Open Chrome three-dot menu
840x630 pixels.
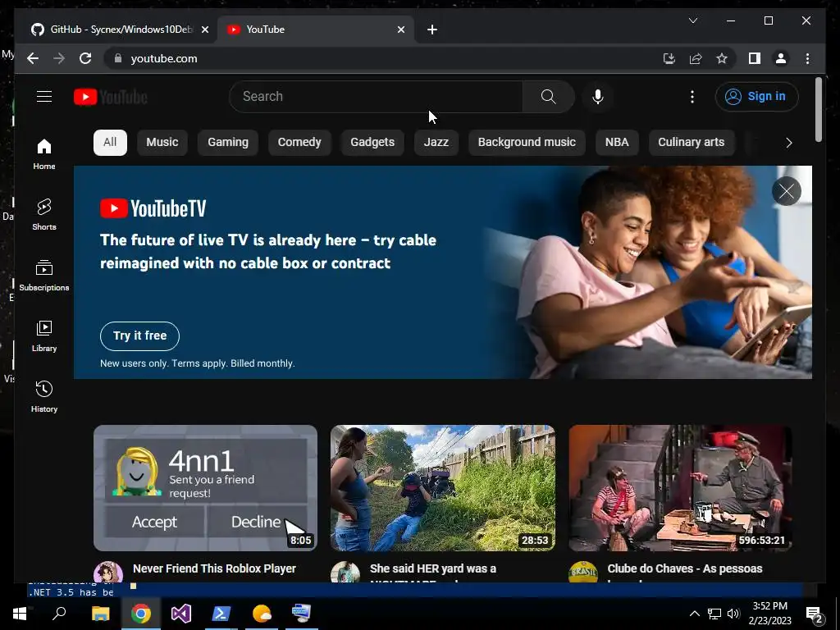click(807, 58)
